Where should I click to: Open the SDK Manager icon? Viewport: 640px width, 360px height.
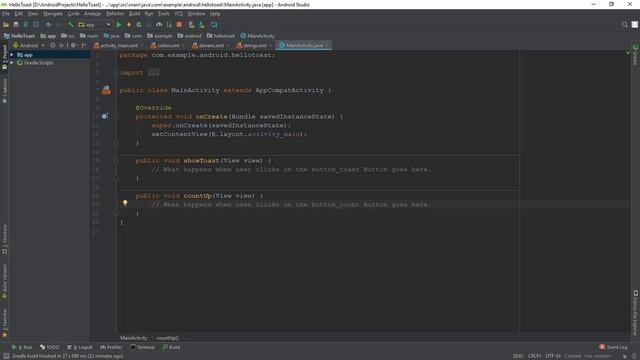tap(202, 25)
